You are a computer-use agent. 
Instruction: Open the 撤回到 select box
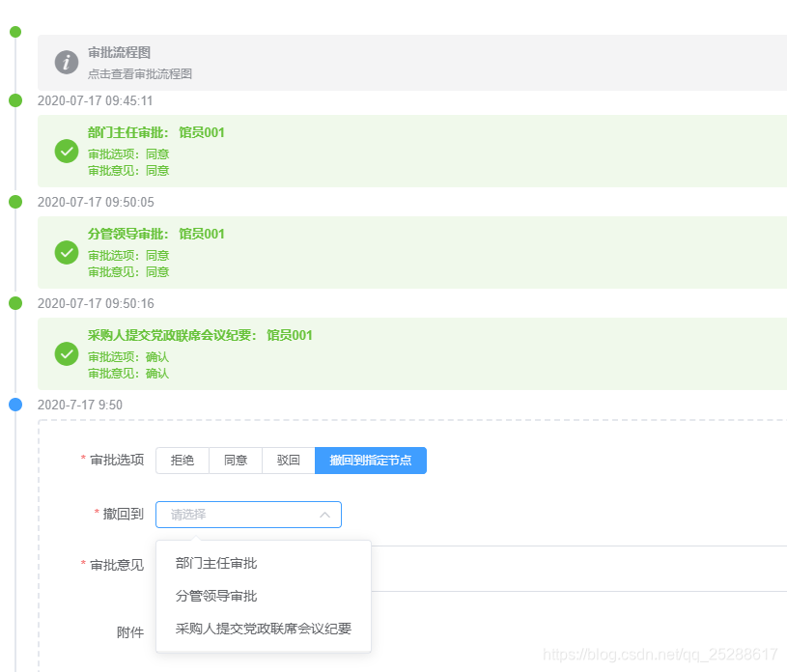click(248, 515)
